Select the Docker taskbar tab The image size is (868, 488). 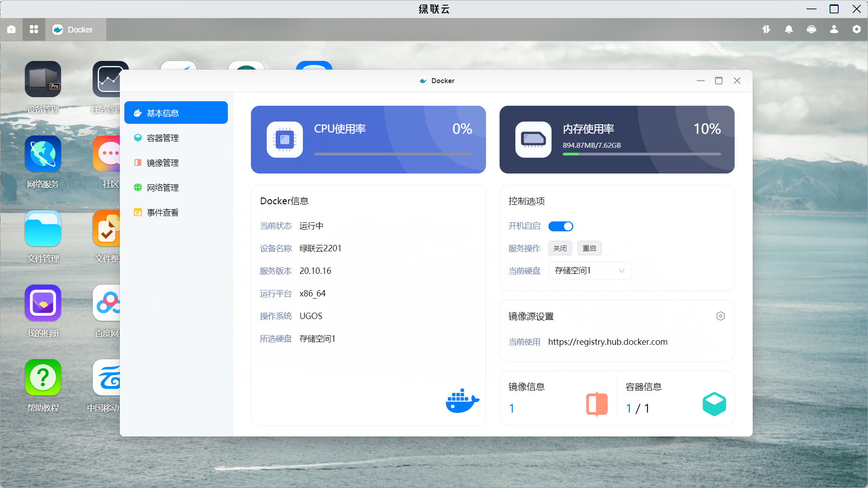(x=75, y=29)
